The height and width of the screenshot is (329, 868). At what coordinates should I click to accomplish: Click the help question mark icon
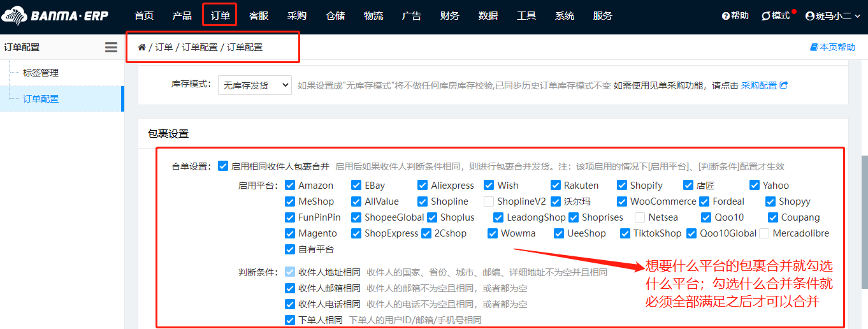pyautogui.click(x=725, y=16)
